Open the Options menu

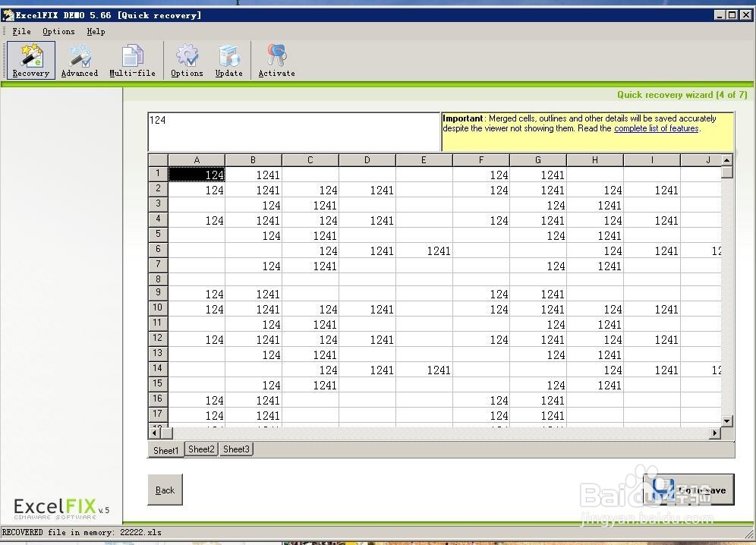coord(58,31)
